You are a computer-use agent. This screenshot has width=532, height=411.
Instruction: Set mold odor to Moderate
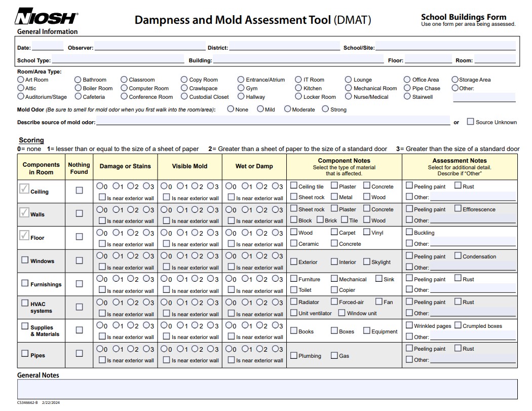coord(288,109)
